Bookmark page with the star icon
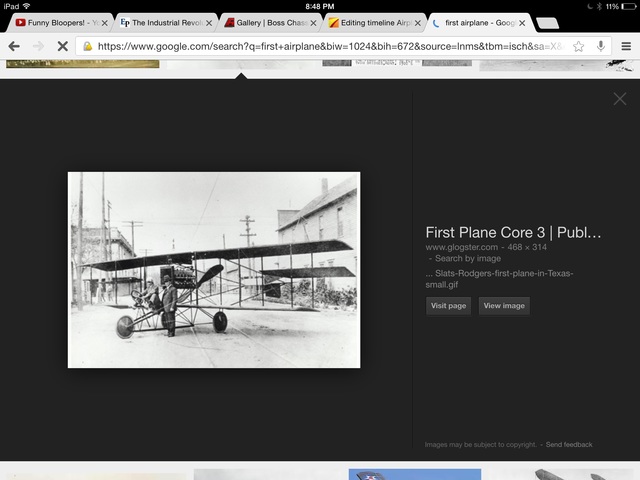 [578, 46]
